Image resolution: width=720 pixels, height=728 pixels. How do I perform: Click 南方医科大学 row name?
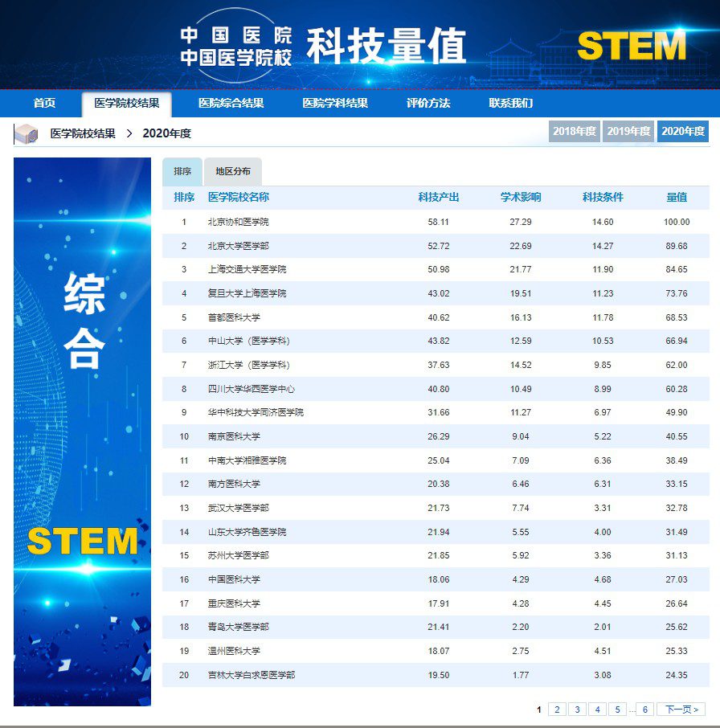(x=234, y=484)
